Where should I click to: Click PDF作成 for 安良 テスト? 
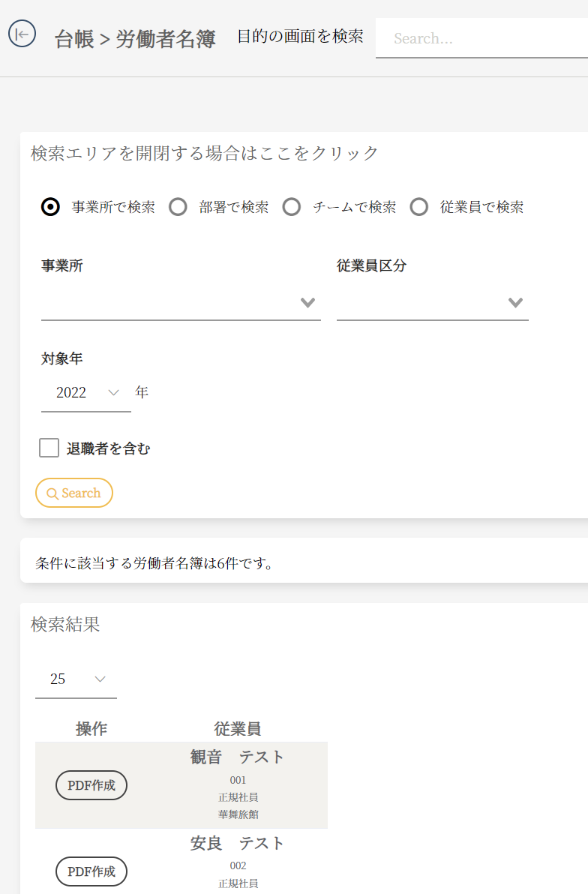(91, 871)
